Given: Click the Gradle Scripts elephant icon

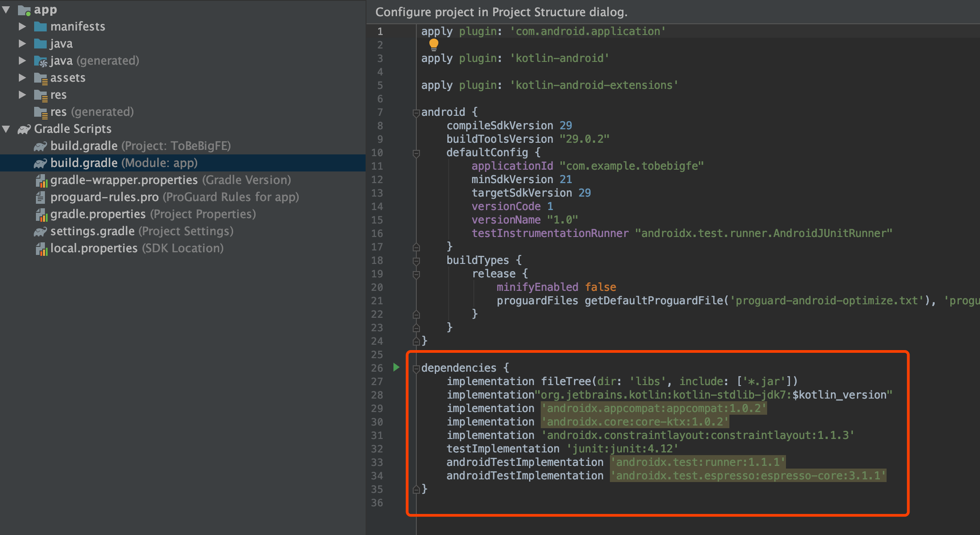Looking at the screenshot, I should click(x=24, y=129).
